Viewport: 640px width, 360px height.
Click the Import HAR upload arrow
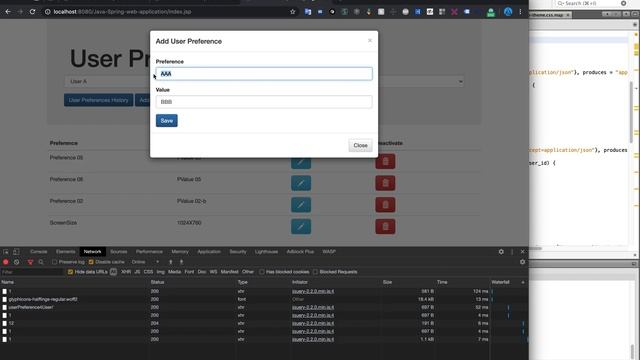point(171,262)
